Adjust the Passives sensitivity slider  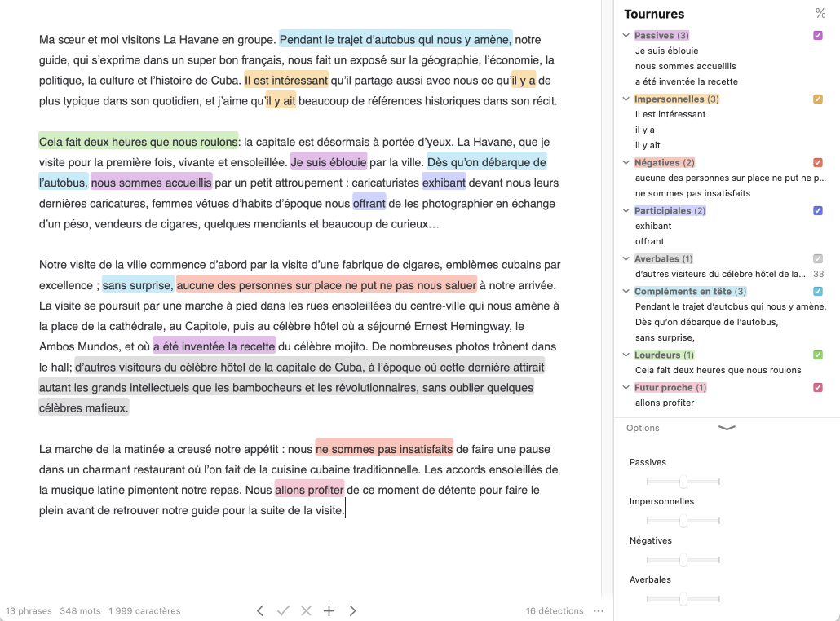coord(683,482)
